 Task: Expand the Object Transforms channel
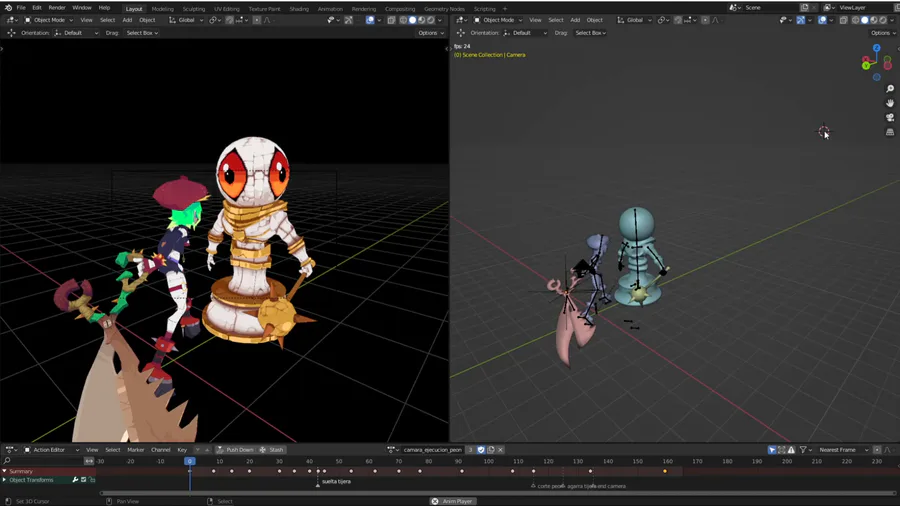click(x=5, y=480)
